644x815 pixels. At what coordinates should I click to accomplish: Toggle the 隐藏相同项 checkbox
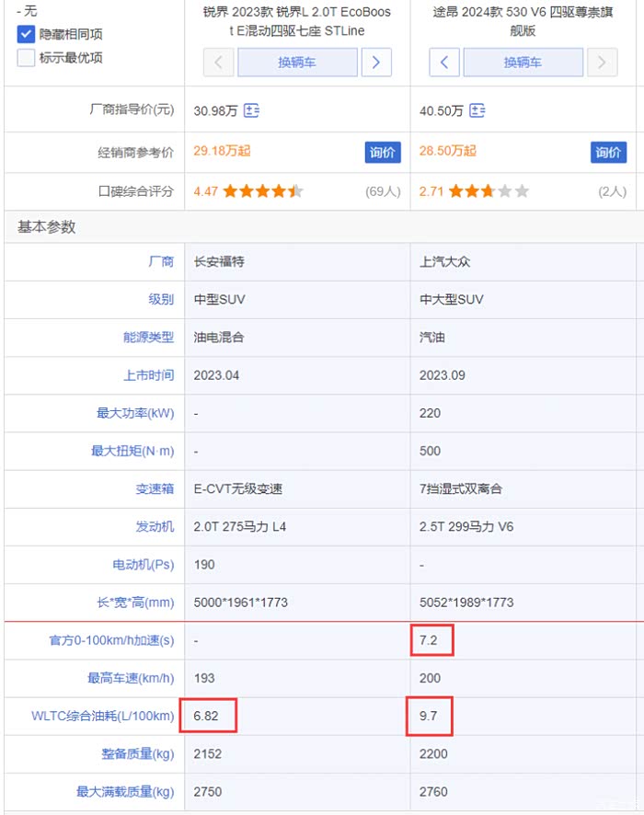[26, 34]
